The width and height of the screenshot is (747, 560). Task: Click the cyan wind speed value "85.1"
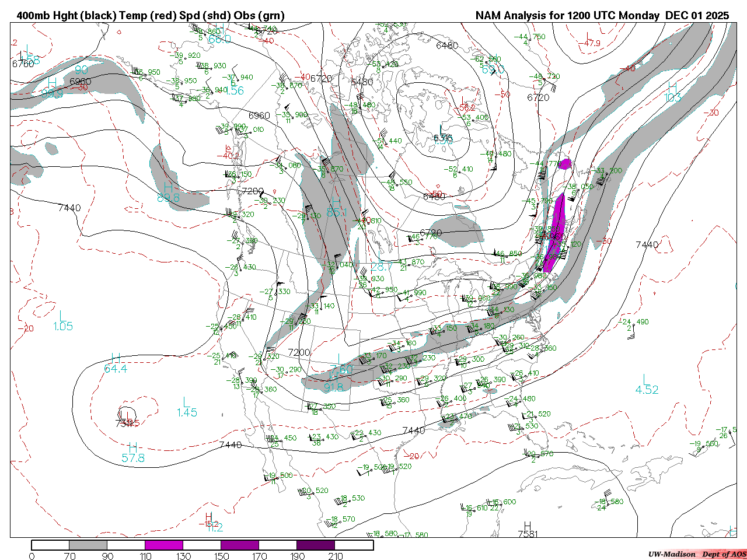[x=337, y=213]
